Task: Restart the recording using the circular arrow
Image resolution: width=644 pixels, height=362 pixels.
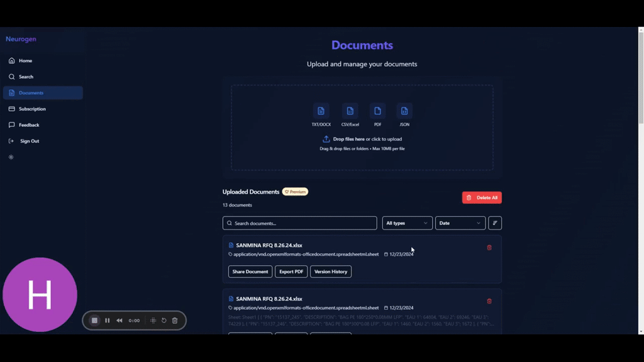Action: pyautogui.click(x=164, y=321)
